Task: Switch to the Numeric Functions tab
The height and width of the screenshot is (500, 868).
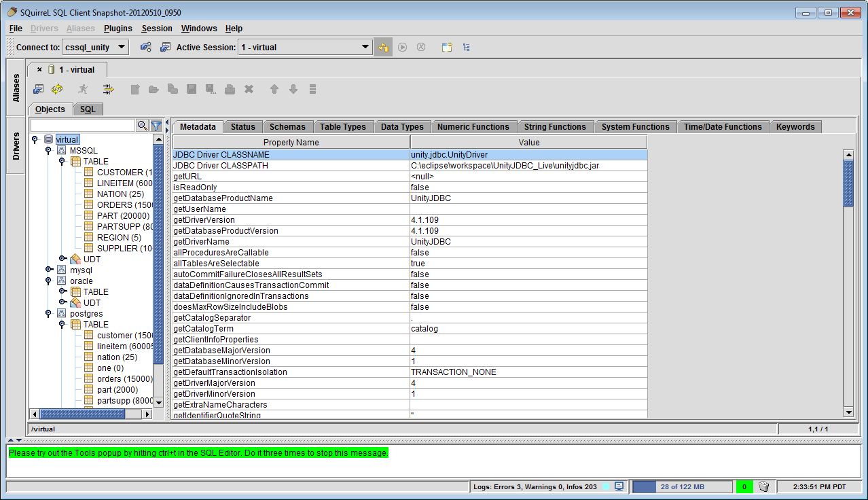Action: point(473,127)
